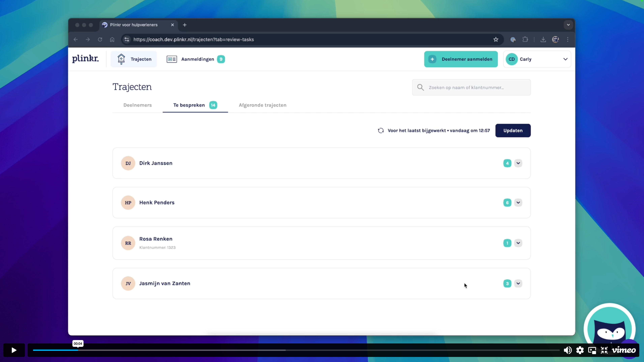644x362 pixels.
Task: Expand Henk Penders' row chevron
Action: click(518, 202)
